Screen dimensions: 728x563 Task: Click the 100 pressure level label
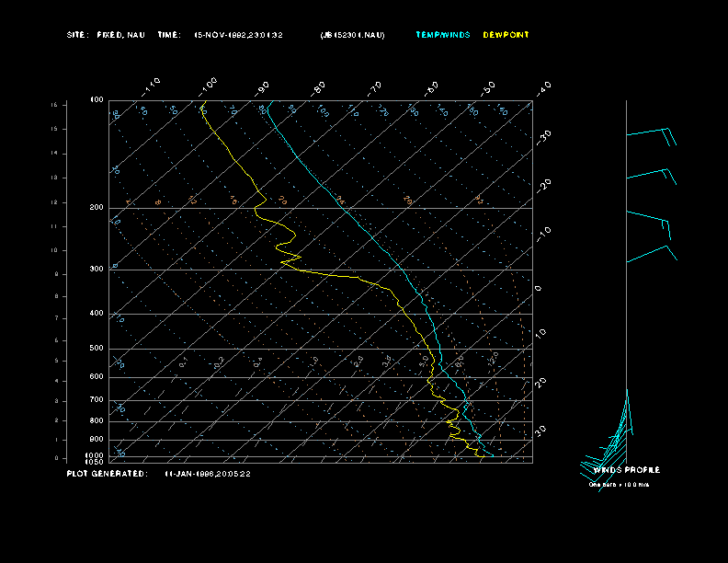(x=97, y=99)
